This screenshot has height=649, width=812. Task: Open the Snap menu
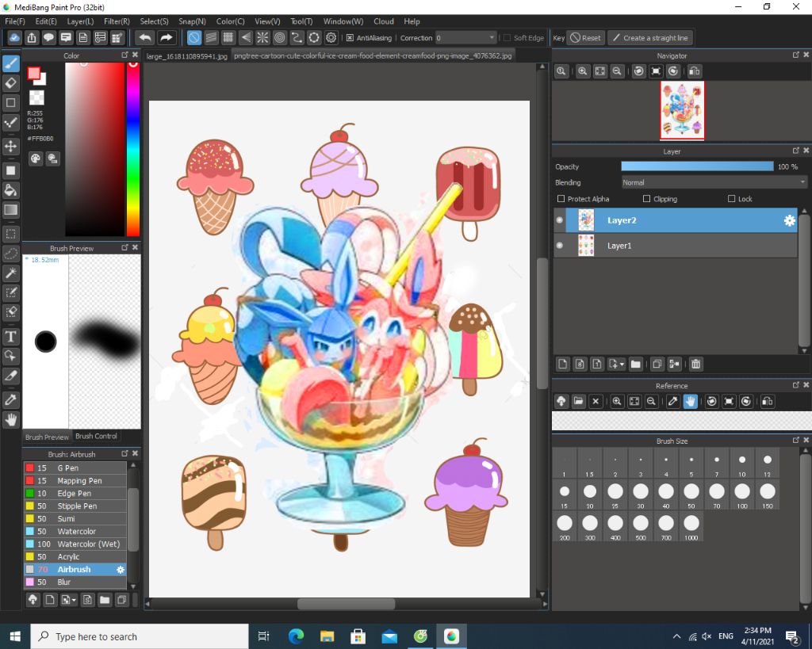tap(192, 21)
